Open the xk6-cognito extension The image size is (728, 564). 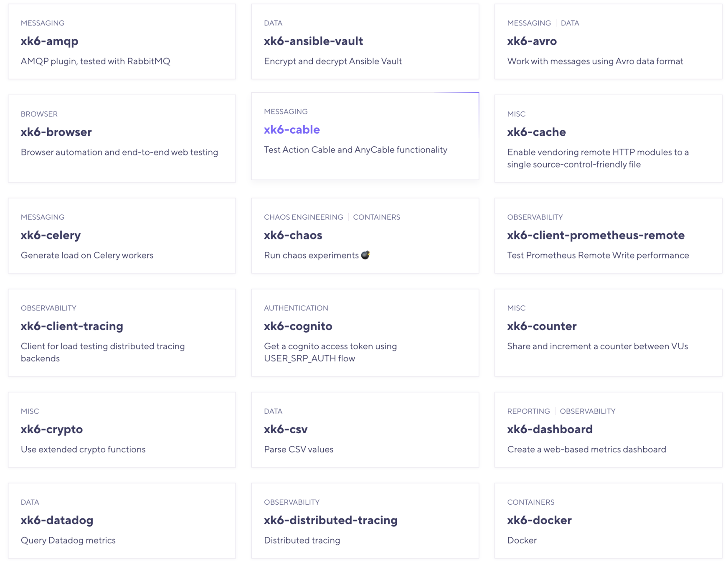coord(298,326)
